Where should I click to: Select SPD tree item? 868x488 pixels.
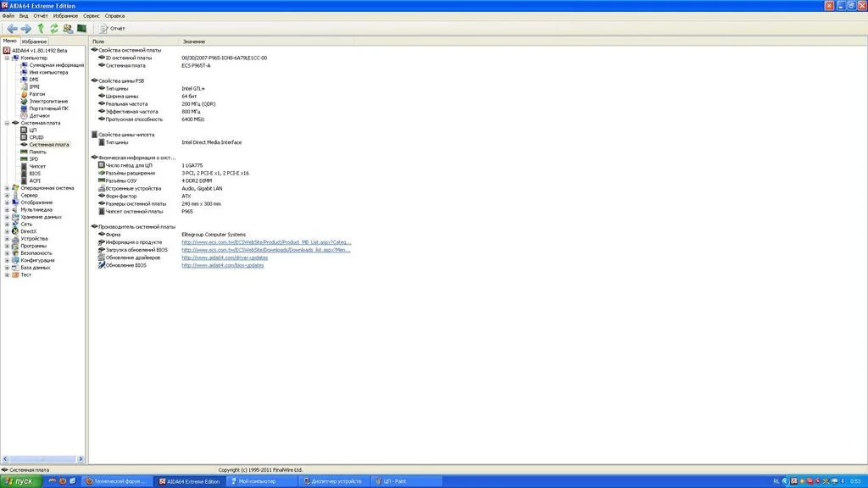click(34, 158)
